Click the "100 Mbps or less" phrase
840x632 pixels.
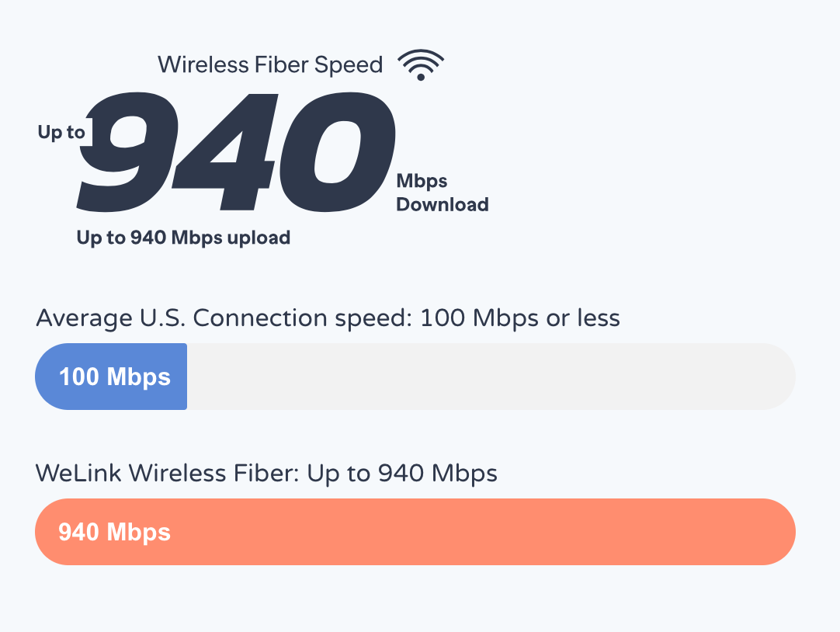tap(519, 318)
